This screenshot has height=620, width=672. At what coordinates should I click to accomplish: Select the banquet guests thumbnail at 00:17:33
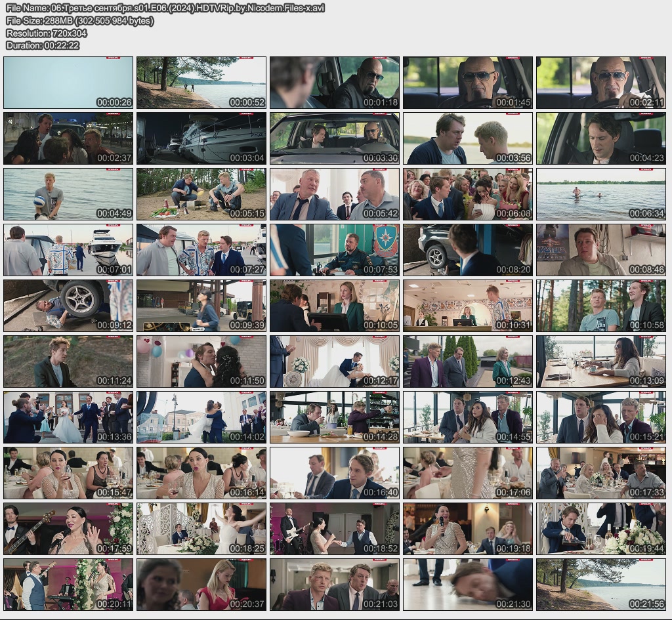tap(601, 473)
